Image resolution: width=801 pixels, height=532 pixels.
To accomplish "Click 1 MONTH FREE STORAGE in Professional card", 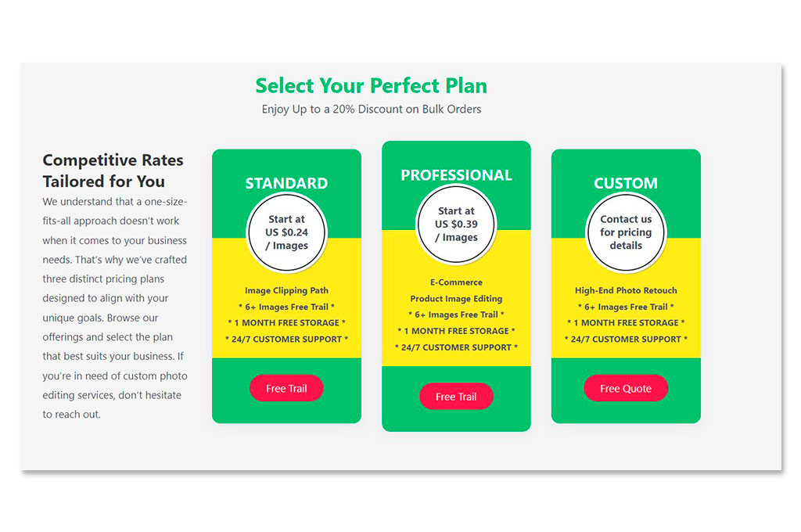I will (456, 331).
